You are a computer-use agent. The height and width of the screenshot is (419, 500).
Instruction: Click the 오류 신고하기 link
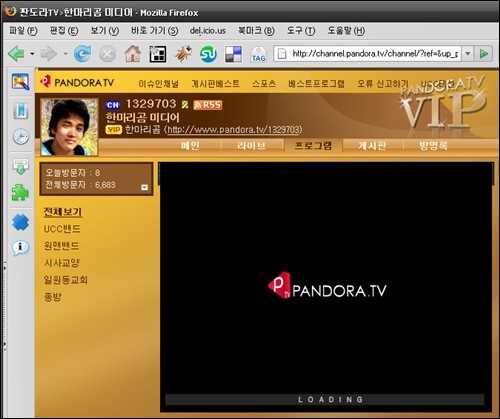pyautogui.click(x=383, y=84)
